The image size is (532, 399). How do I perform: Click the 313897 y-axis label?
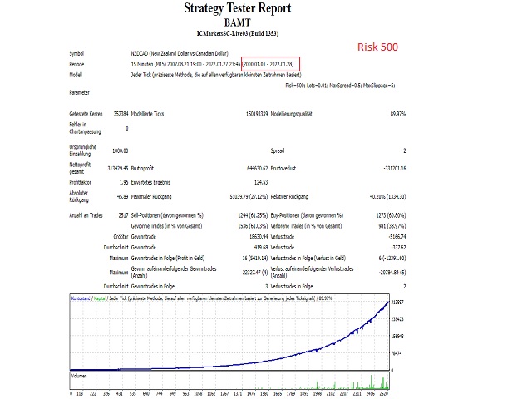pyautogui.click(x=397, y=302)
